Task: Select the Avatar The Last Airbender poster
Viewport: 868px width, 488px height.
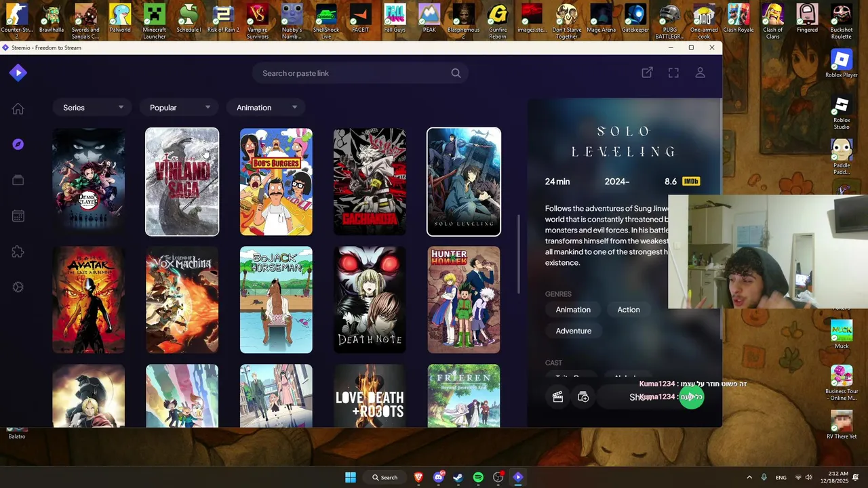Action: [x=88, y=300]
